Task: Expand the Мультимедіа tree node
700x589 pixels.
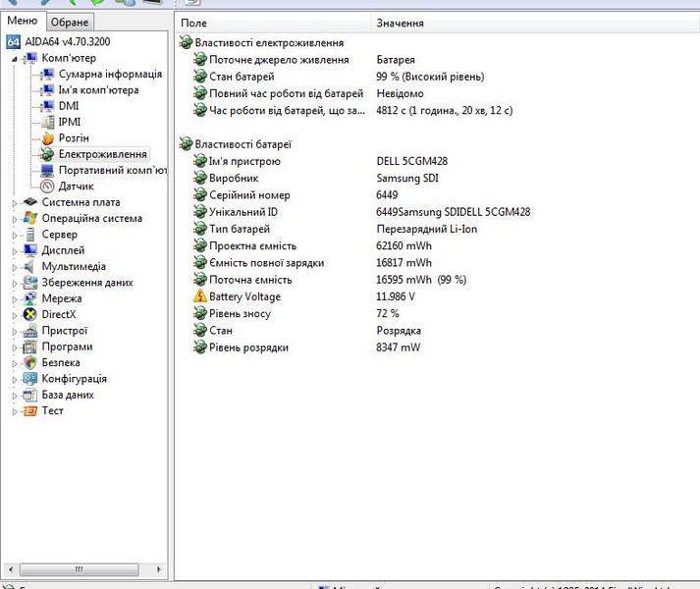Action: click(x=15, y=267)
